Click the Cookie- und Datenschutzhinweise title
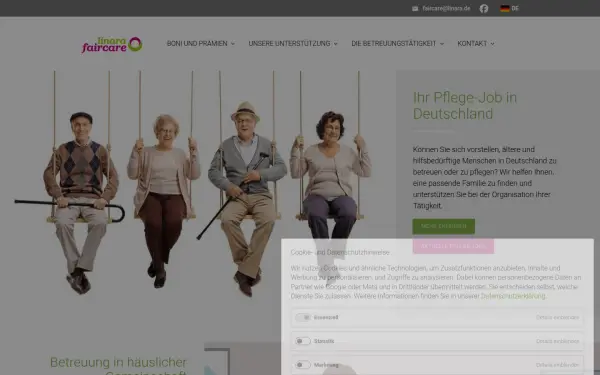Image resolution: width=600 pixels, height=375 pixels. [340, 252]
